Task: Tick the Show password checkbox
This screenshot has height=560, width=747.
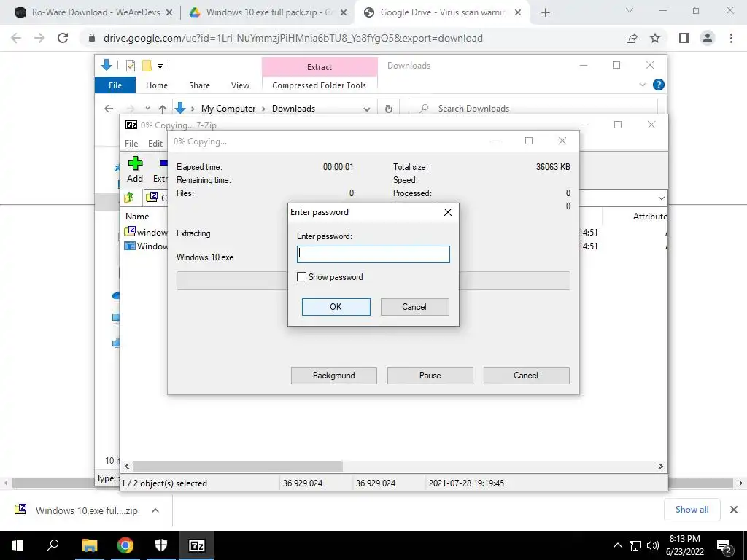Action: tap(301, 276)
